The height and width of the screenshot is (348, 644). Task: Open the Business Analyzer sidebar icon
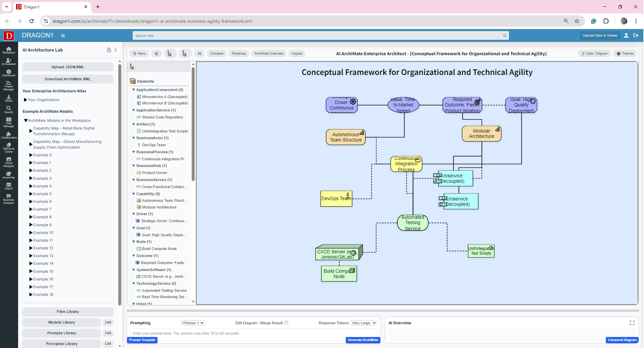pyautogui.click(x=9, y=199)
